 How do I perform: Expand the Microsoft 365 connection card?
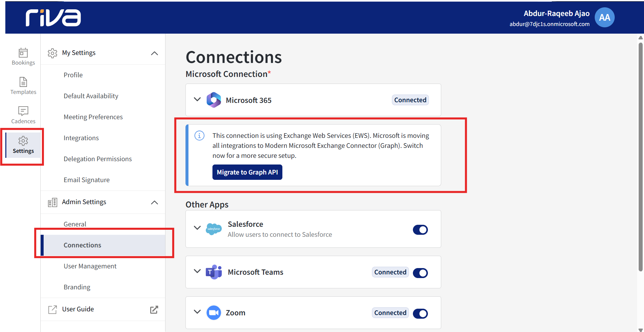pos(197,99)
